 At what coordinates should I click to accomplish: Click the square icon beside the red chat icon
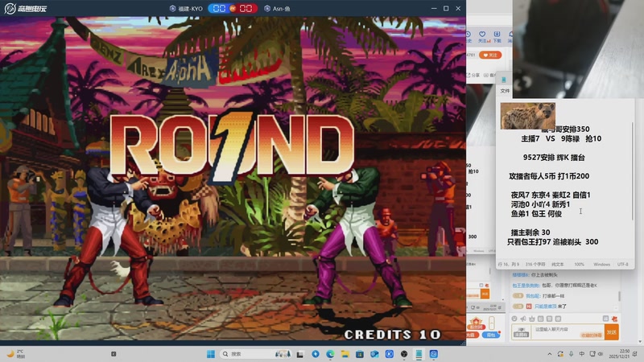coord(605,319)
